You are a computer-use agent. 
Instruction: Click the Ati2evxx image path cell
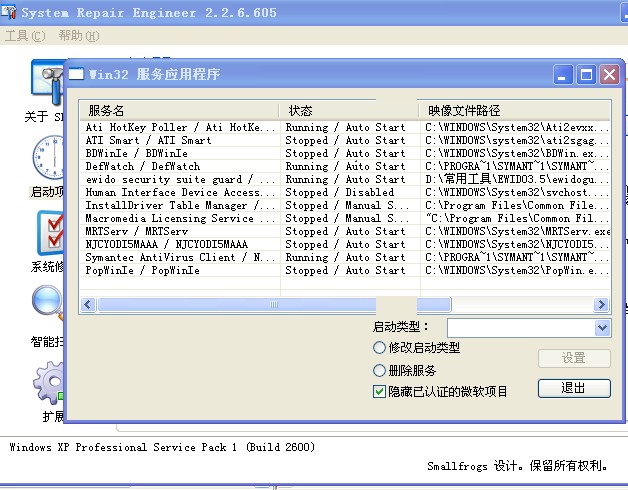tap(517, 127)
